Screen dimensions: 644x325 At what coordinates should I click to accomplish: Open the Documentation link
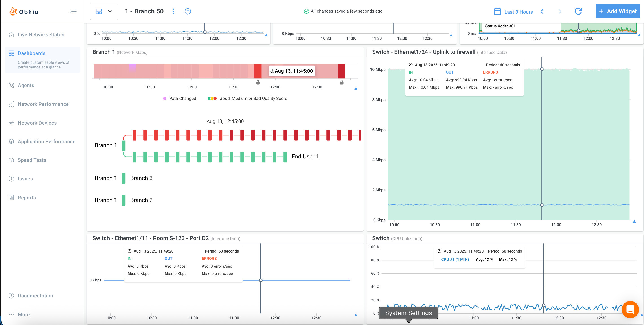tap(35, 296)
